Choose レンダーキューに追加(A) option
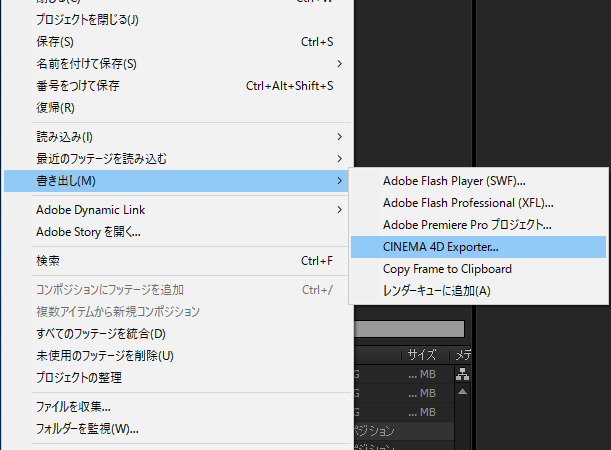 click(479, 291)
